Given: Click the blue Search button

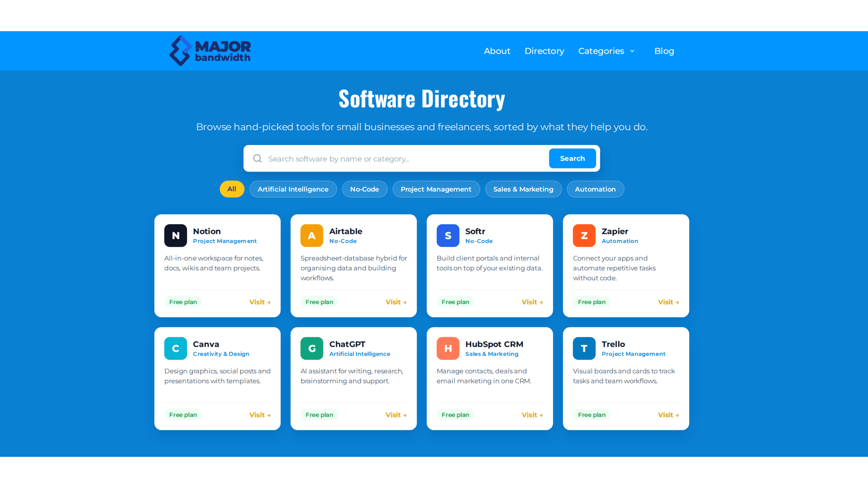Looking at the screenshot, I should click(x=572, y=158).
